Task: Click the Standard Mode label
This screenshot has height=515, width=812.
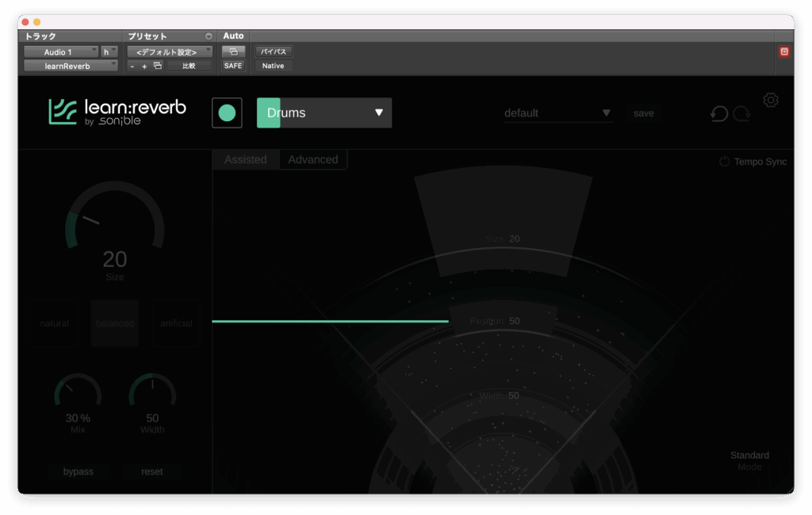Action: pyautogui.click(x=749, y=460)
